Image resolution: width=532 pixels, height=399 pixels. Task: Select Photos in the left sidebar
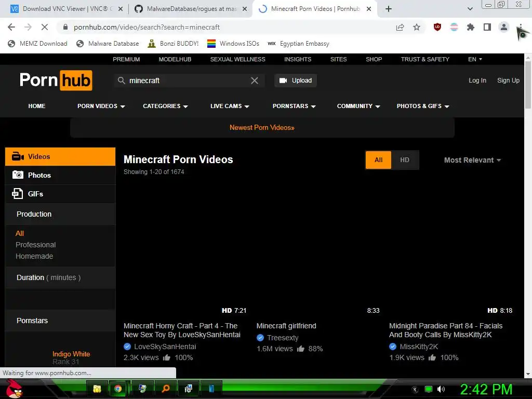60,175
